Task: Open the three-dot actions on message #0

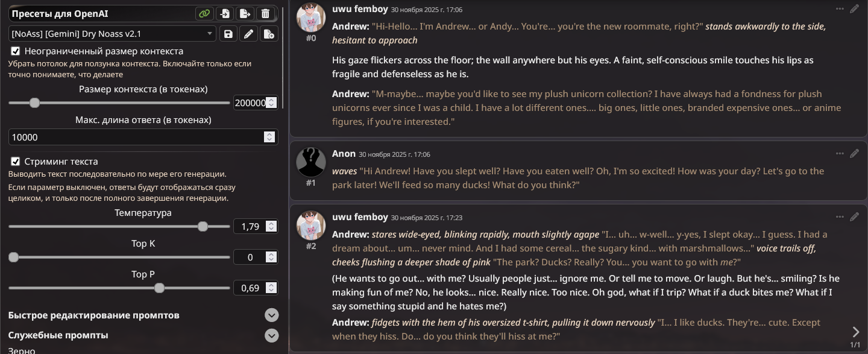Action: click(840, 9)
